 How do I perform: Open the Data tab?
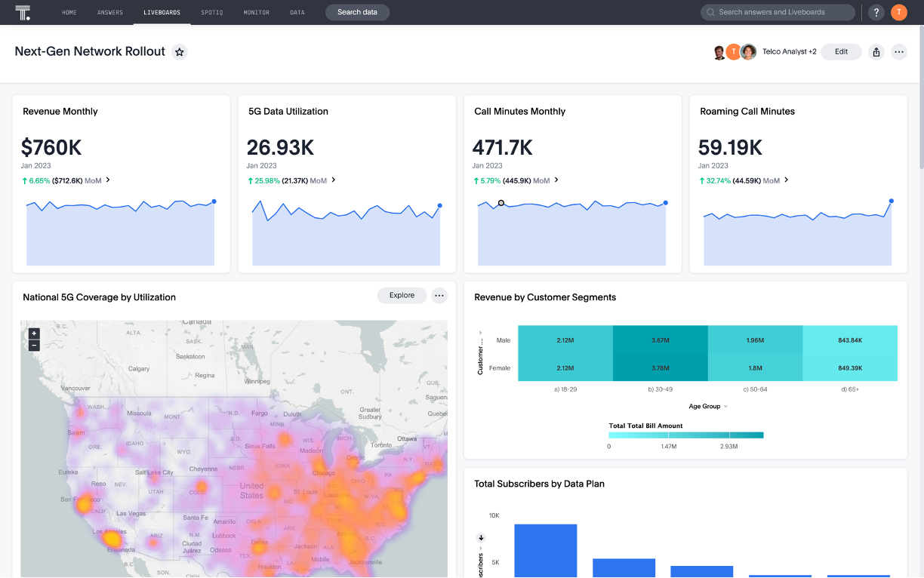[x=297, y=12]
